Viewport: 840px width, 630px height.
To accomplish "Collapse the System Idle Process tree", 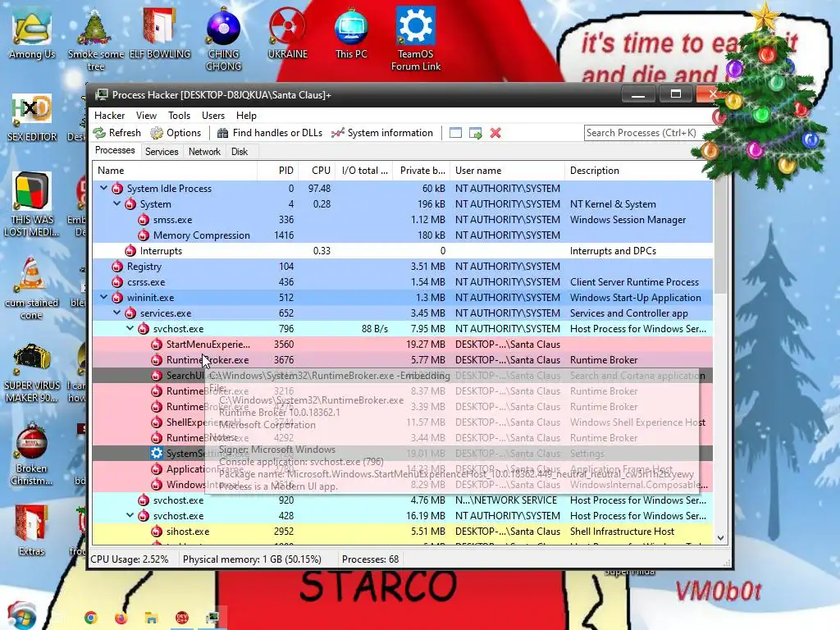I will click(104, 189).
